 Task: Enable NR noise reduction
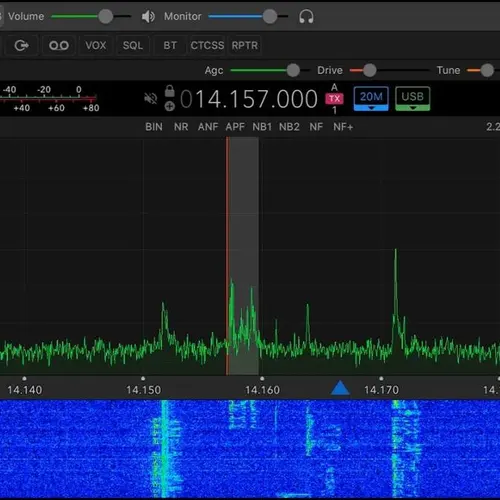181,127
